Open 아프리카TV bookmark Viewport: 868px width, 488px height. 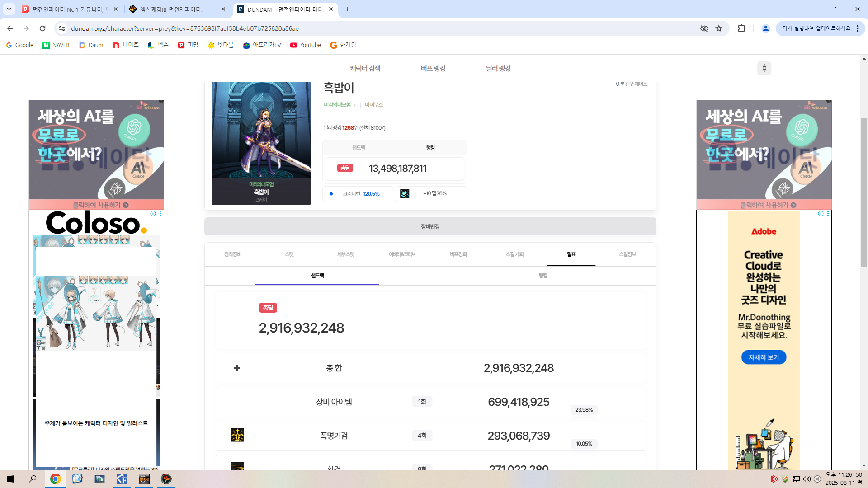point(262,45)
